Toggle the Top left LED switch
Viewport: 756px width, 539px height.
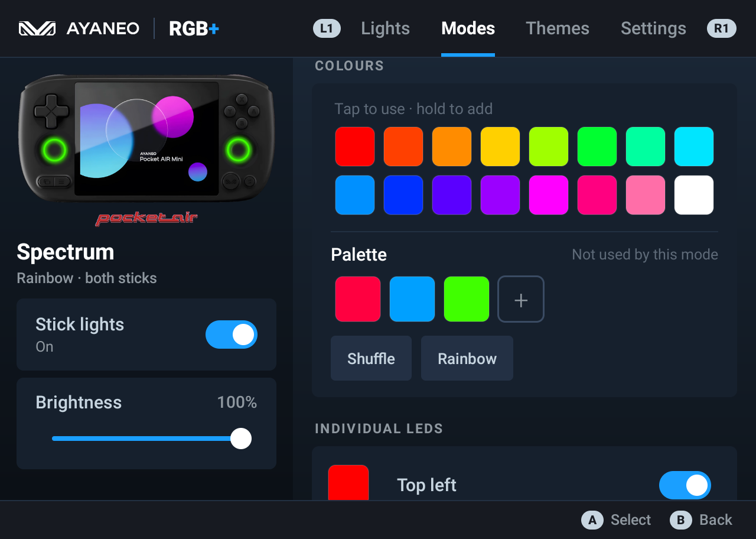(685, 485)
